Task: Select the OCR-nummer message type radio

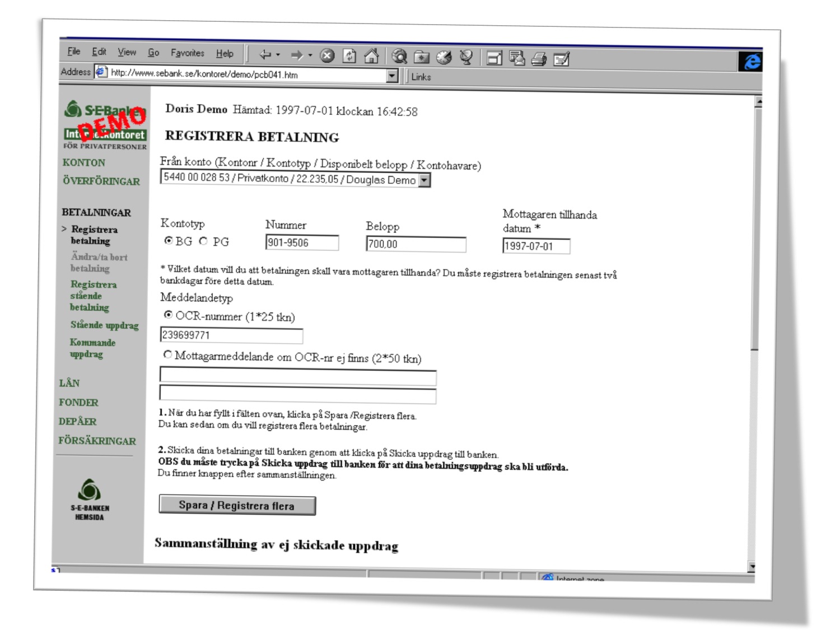Action: point(168,315)
